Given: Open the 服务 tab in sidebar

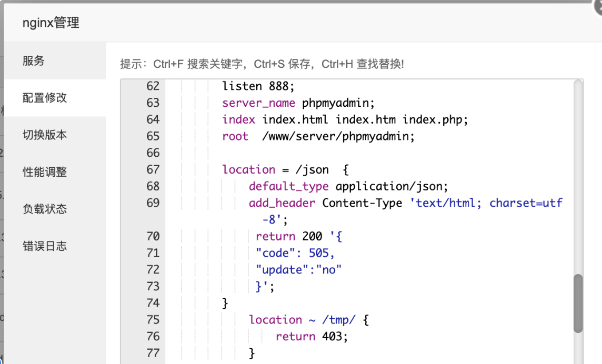Looking at the screenshot, I should (x=55, y=60).
